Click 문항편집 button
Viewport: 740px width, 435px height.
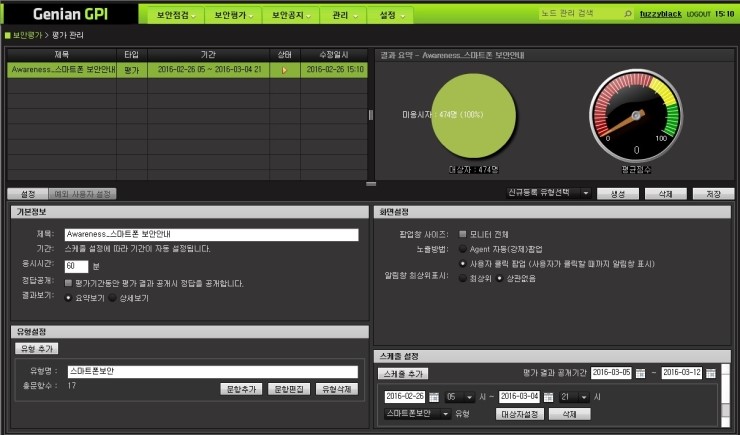(289, 389)
